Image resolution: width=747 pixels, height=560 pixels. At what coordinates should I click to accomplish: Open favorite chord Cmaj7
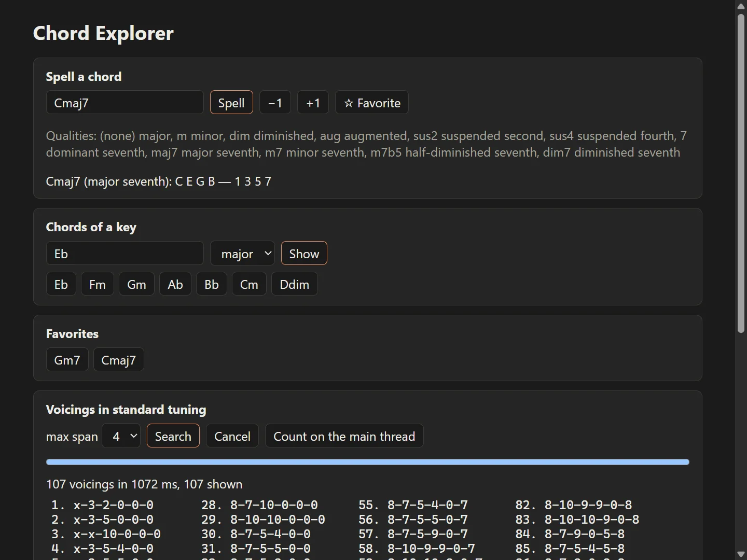tap(119, 360)
